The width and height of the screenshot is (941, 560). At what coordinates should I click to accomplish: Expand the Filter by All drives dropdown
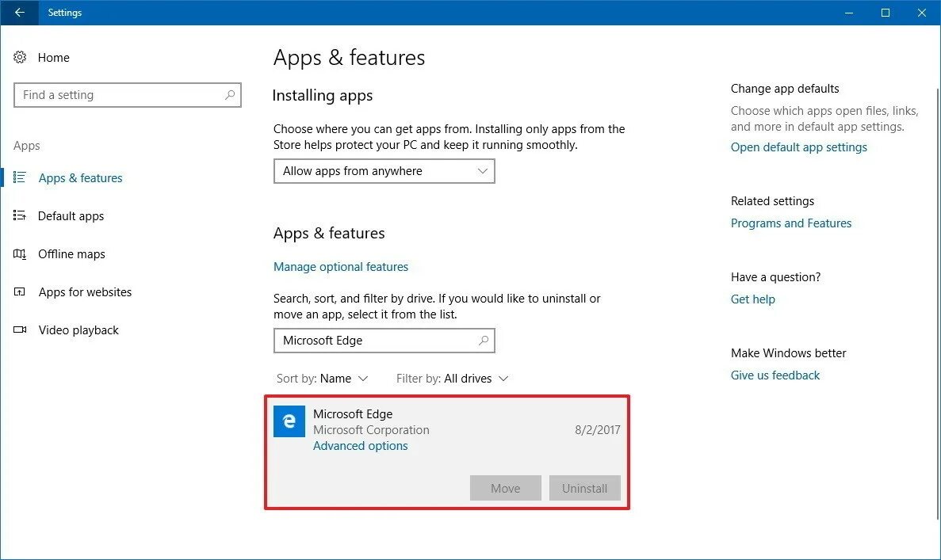pyautogui.click(x=453, y=379)
